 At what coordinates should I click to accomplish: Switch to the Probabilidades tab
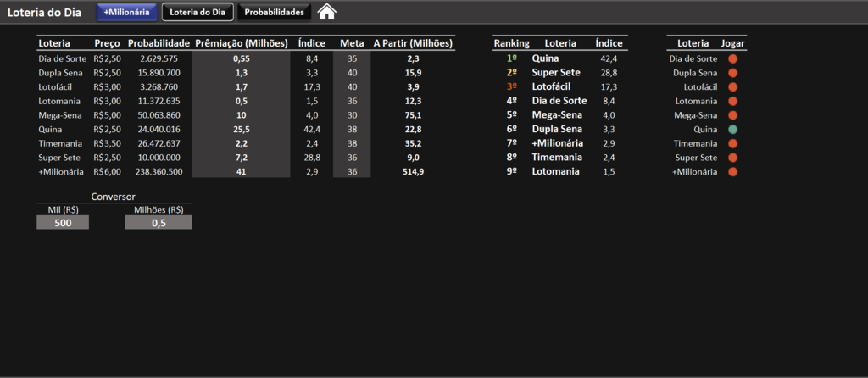pos(274,12)
